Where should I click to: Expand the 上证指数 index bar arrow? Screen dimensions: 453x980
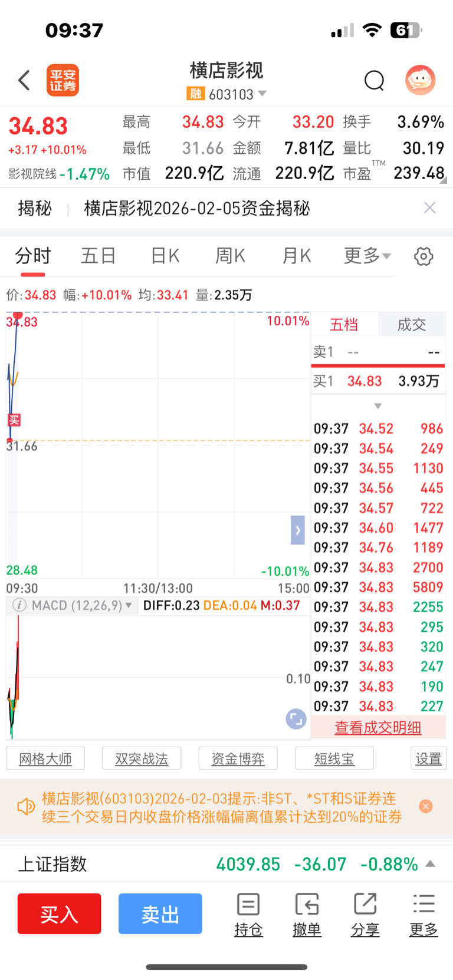click(x=431, y=864)
